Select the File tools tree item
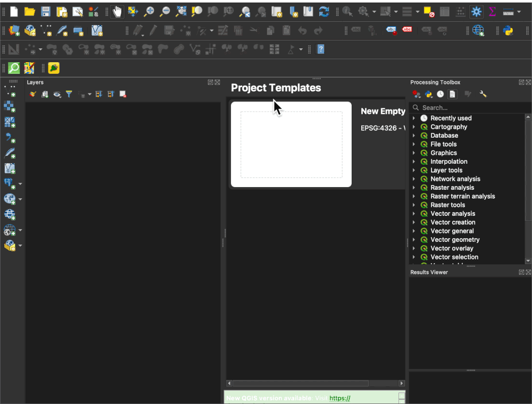Image resolution: width=532 pixels, height=404 pixels. (444, 145)
